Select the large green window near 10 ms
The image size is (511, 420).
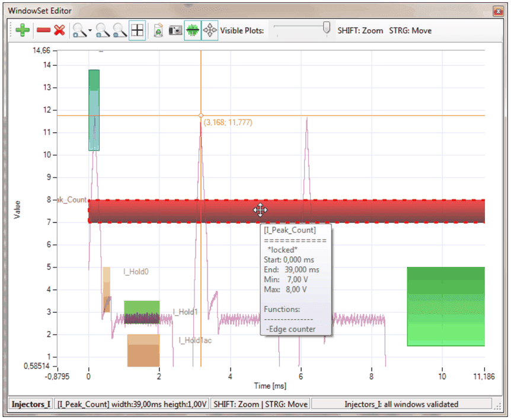[x=446, y=307]
